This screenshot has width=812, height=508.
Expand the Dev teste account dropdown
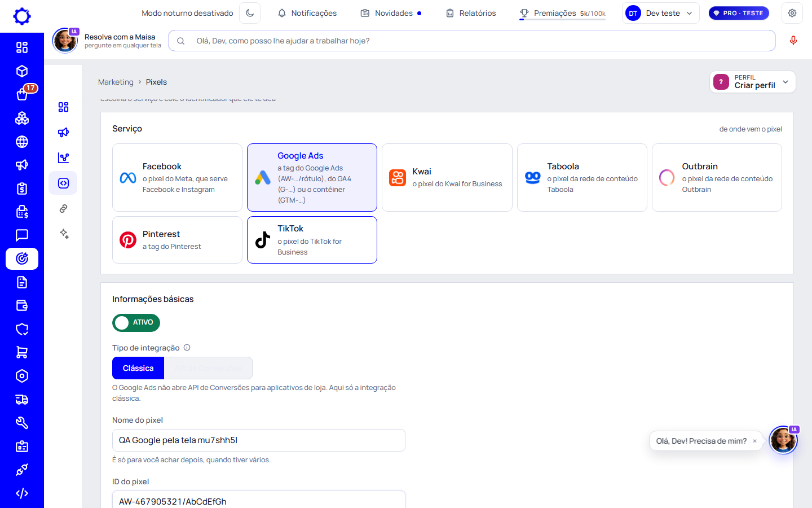pos(661,13)
